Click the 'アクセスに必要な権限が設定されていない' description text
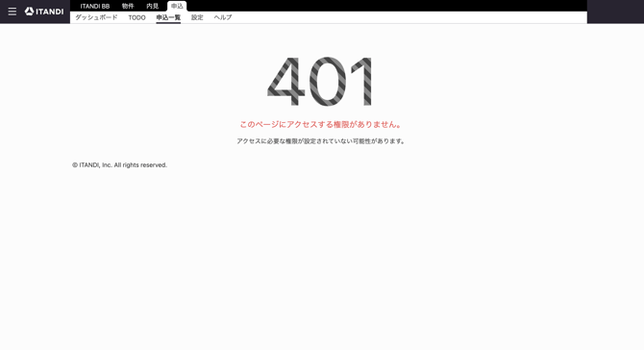 tap(321, 141)
